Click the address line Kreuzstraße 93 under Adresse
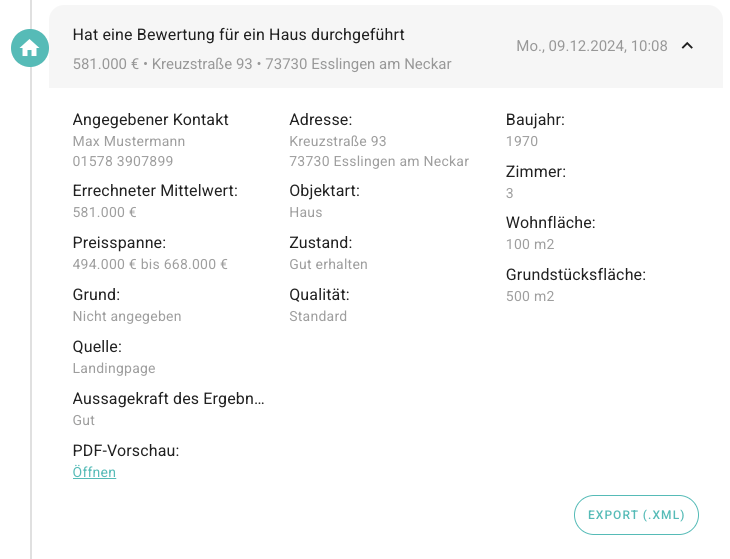The width and height of the screenshot is (730, 559). coord(338,141)
